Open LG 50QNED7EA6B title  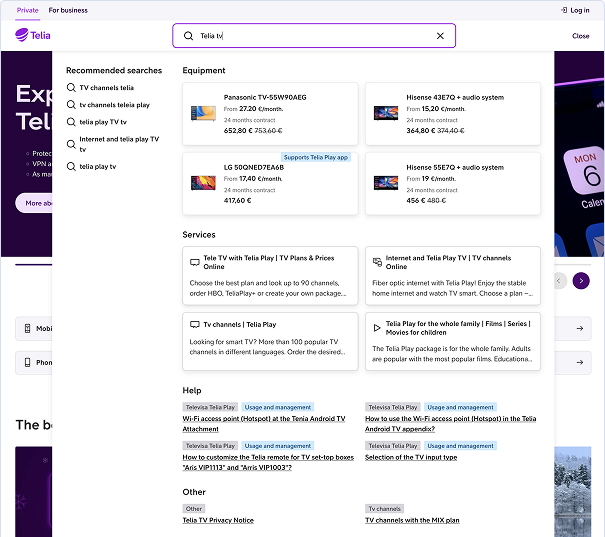tap(253, 167)
